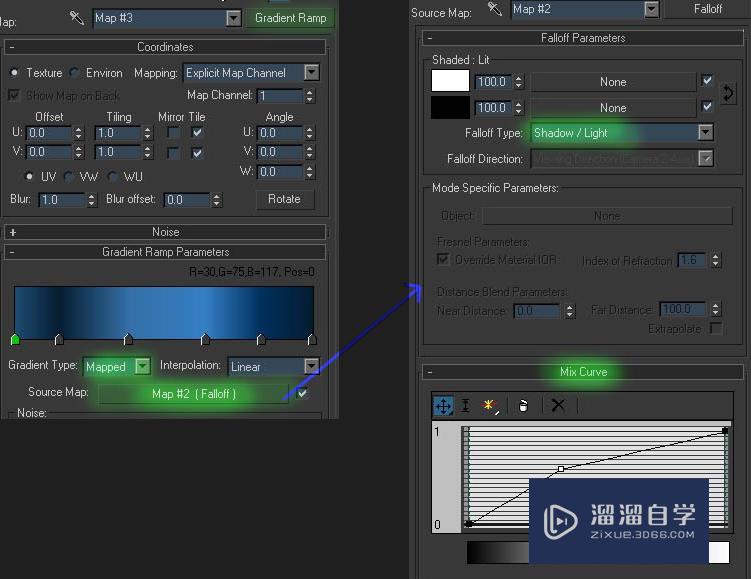Toggle Source Map enable checkbox
This screenshot has width=751, height=579.
302,394
